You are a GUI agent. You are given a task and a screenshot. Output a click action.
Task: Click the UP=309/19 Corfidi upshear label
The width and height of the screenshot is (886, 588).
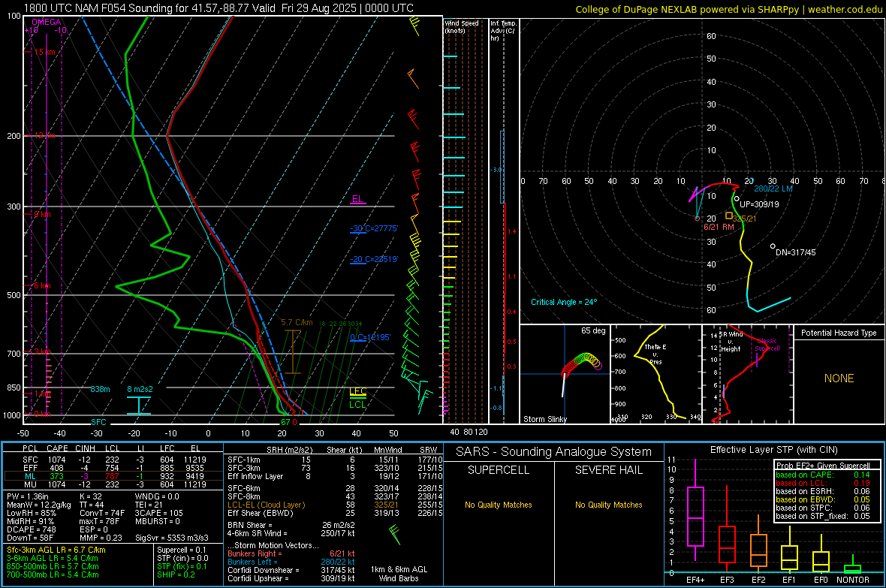(x=759, y=204)
